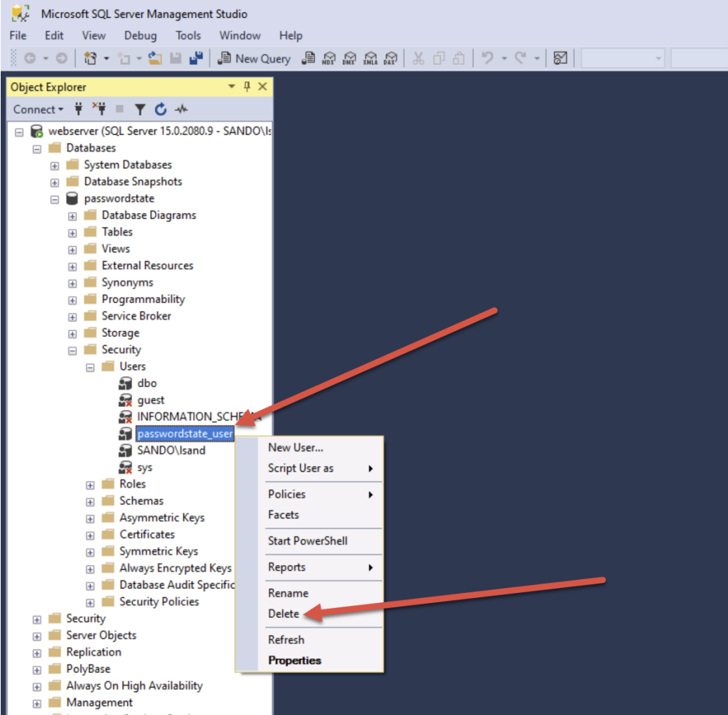Click the Disconnect plug icon
728x715 pixels.
click(x=99, y=109)
